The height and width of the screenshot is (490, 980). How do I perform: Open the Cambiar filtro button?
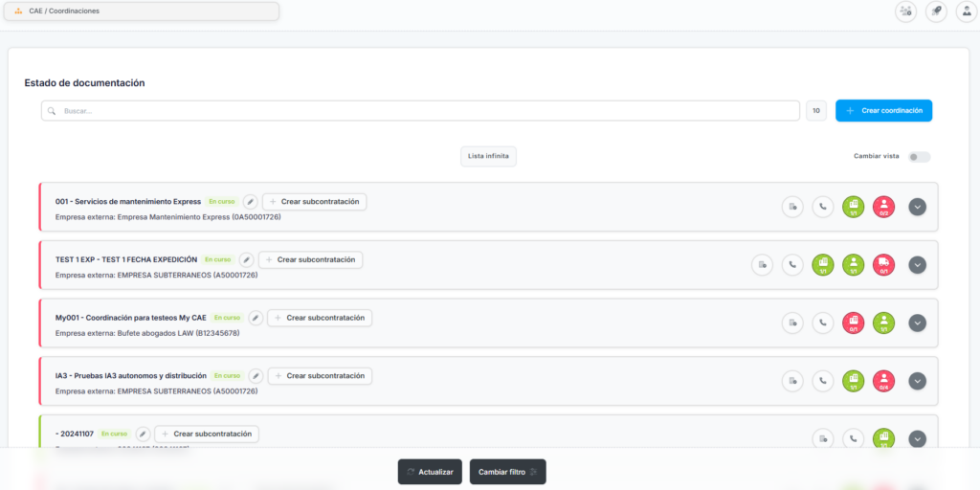click(508, 472)
